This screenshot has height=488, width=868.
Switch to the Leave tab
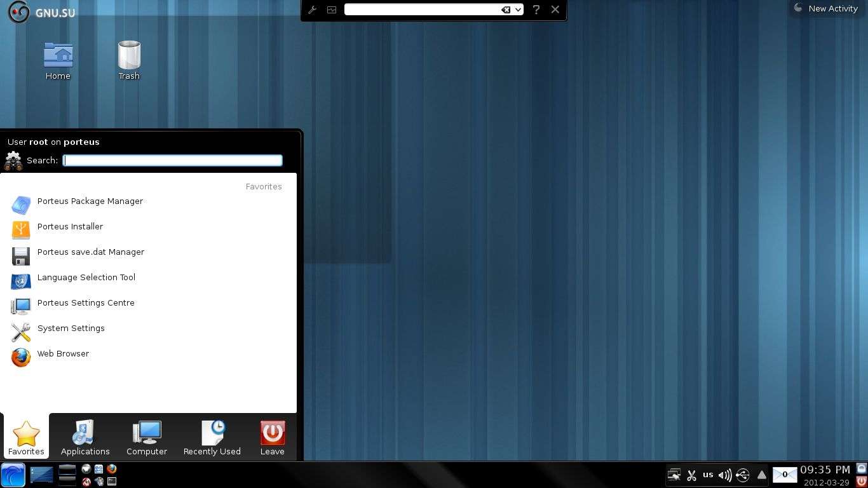[x=272, y=437]
